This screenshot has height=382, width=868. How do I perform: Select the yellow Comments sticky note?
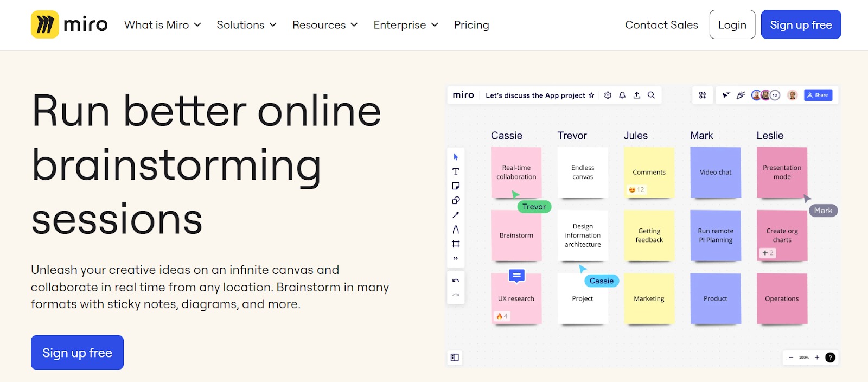tap(649, 172)
